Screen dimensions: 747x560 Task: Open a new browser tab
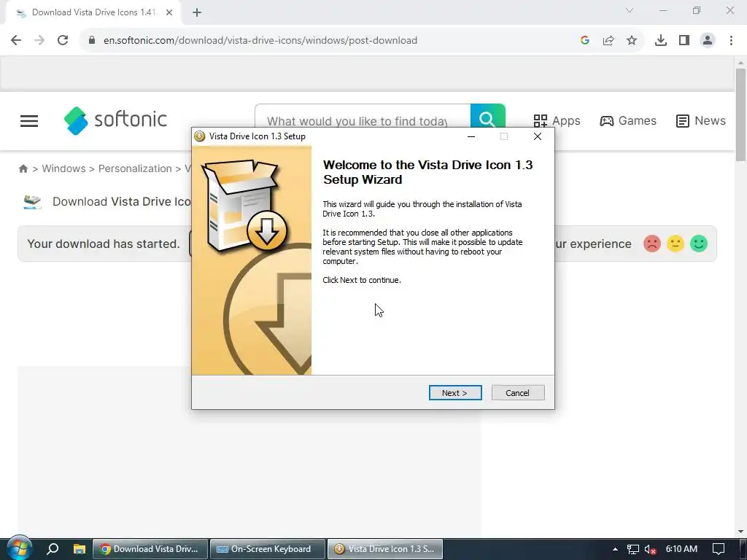click(x=197, y=12)
